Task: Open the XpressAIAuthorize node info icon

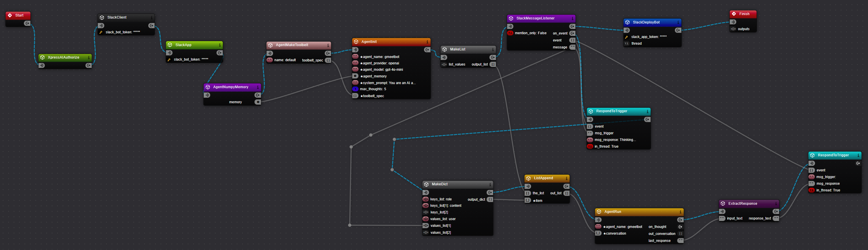Action: (x=89, y=58)
